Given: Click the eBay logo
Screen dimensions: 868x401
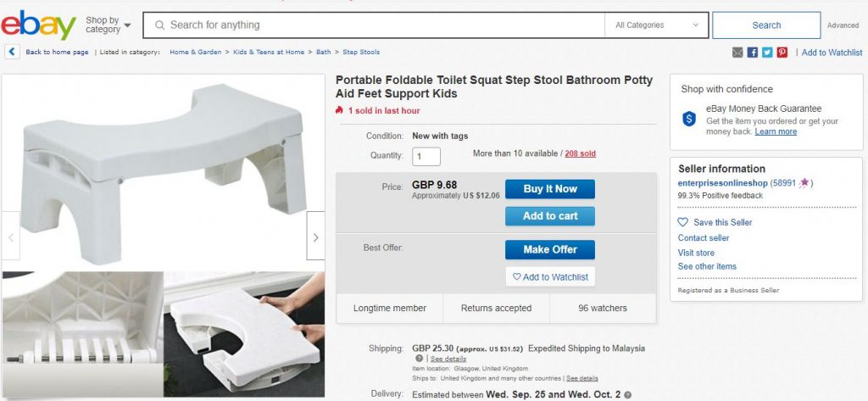Looking at the screenshot, I should 39,25.
